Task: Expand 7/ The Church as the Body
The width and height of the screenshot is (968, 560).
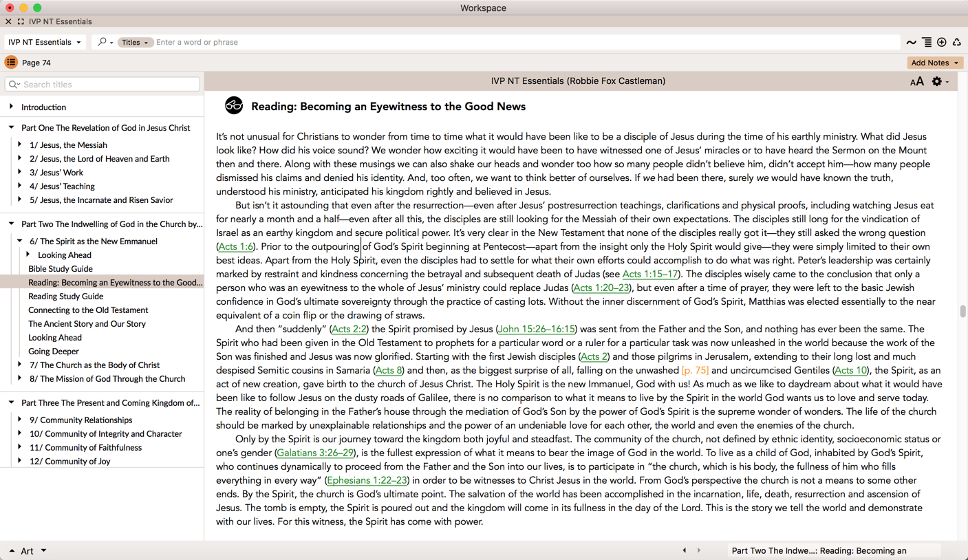Action: click(x=19, y=365)
